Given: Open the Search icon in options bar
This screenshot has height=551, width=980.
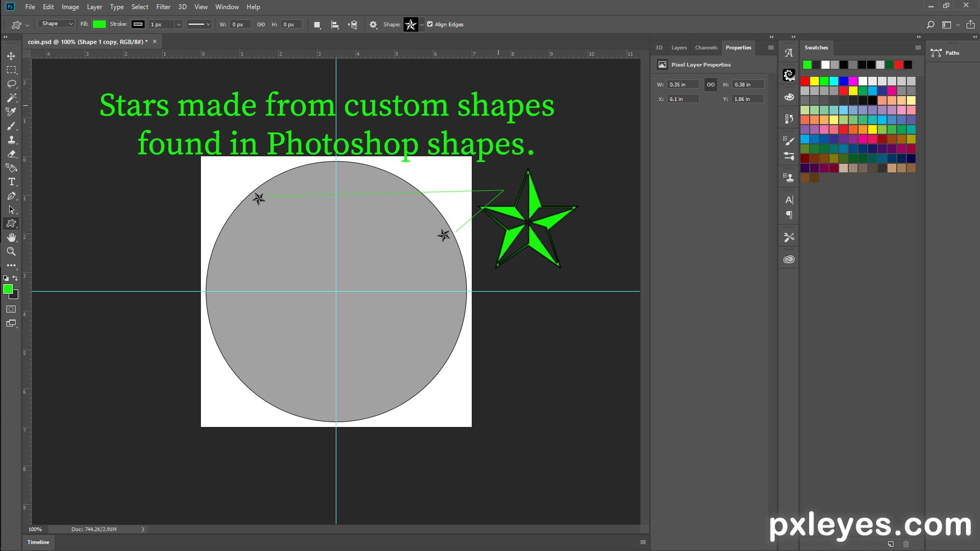Looking at the screenshot, I should coord(931,25).
